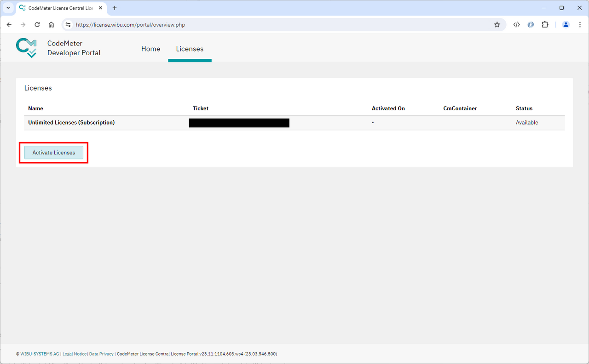This screenshot has height=364, width=589.
Task: Click the Unlimited Licenses (Subscription) row name
Action: pos(71,123)
